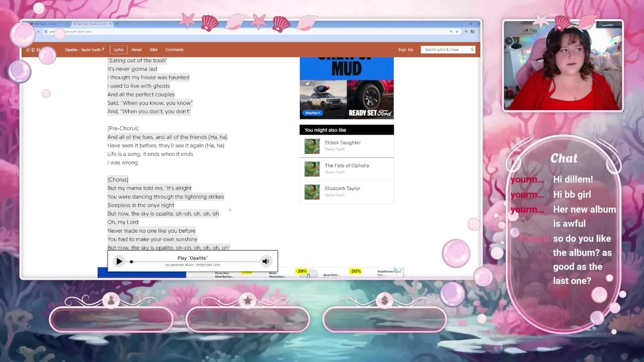Open the Lyrics tab
This screenshot has width=644, height=362.
click(119, 50)
